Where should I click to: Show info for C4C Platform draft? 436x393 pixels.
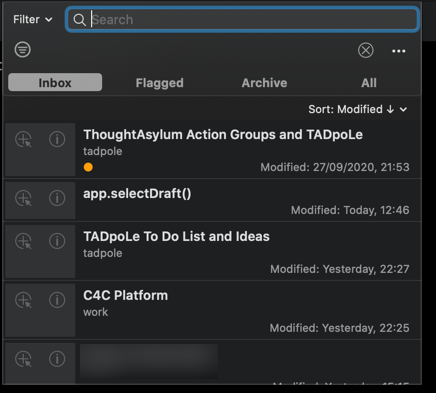[57, 300]
